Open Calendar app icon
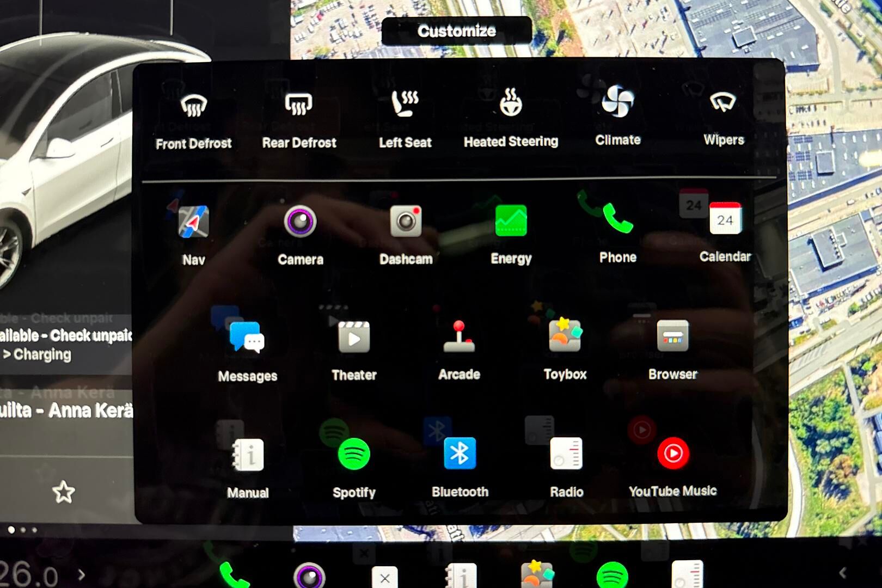This screenshot has width=882, height=588. (725, 219)
